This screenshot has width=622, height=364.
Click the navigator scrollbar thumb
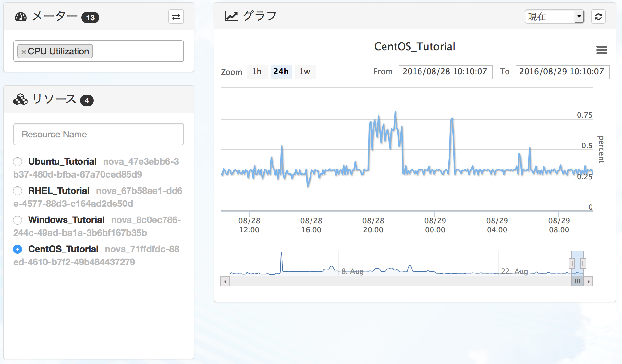tap(578, 281)
